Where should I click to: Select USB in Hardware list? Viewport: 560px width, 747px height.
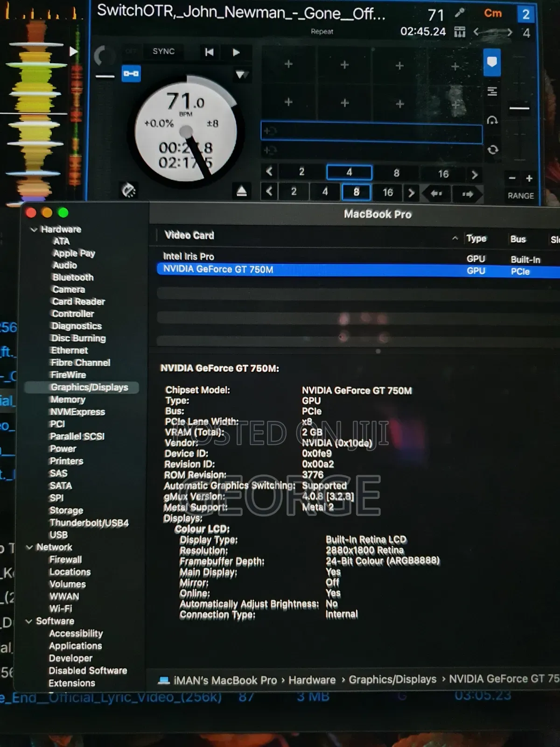[x=58, y=535]
